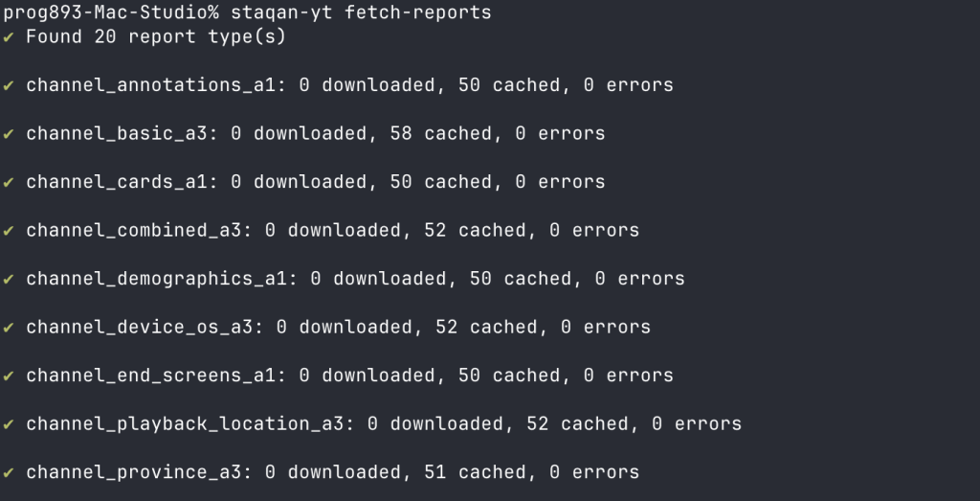Click the checkmark next to channel_end_screens_a1

coord(9,376)
